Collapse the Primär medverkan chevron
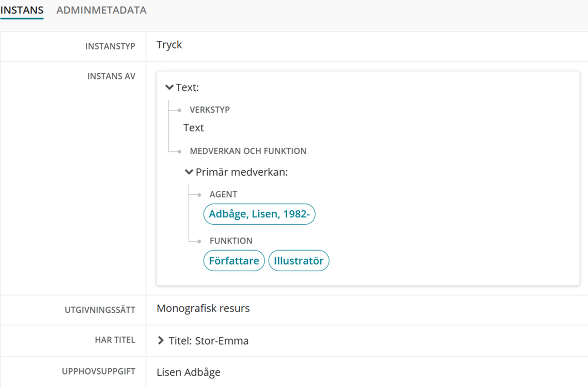The image size is (588, 388). 189,172
